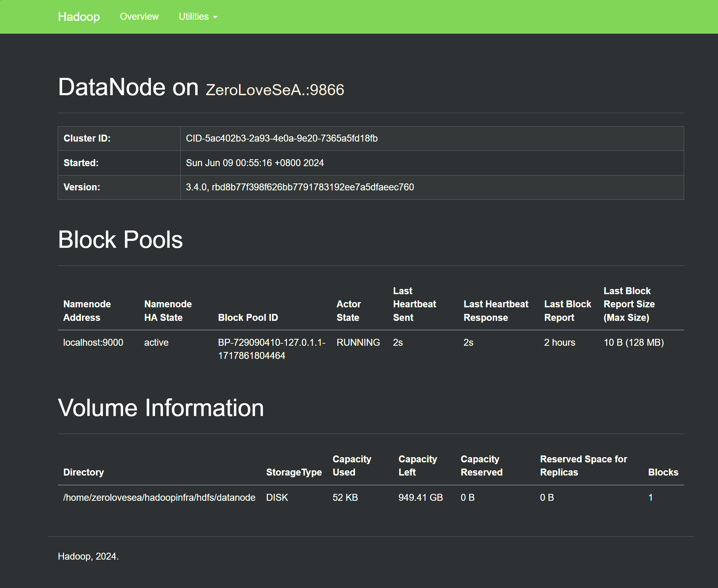Click the Version string value

coord(300,187)
